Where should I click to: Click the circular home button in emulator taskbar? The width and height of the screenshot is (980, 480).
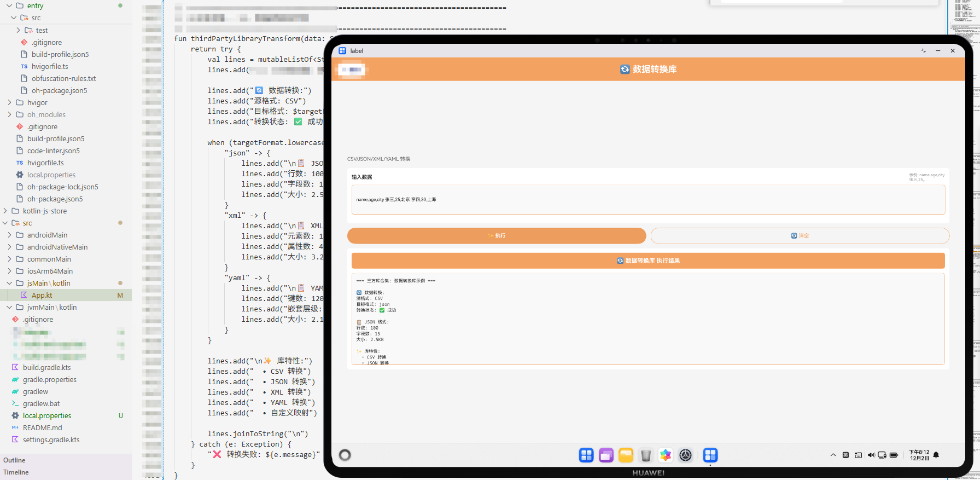[345, 455]
